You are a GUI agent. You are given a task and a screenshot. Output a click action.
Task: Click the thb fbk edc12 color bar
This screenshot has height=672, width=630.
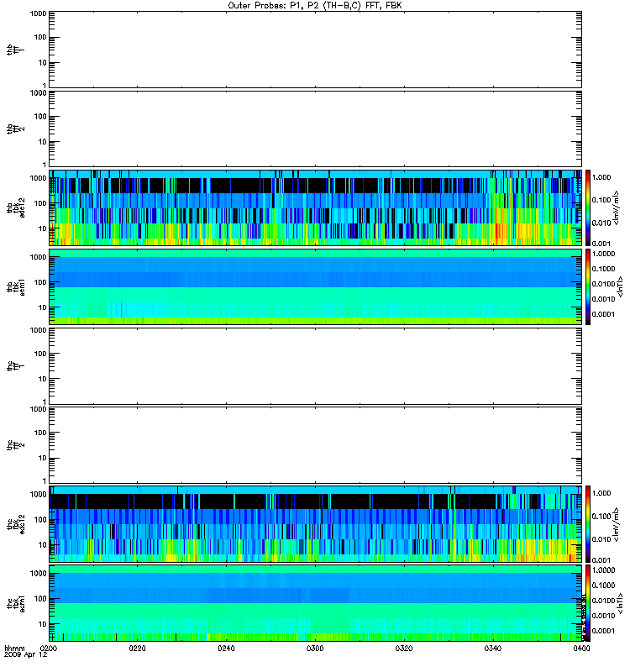pyautogui.click(x=588, y=207)
